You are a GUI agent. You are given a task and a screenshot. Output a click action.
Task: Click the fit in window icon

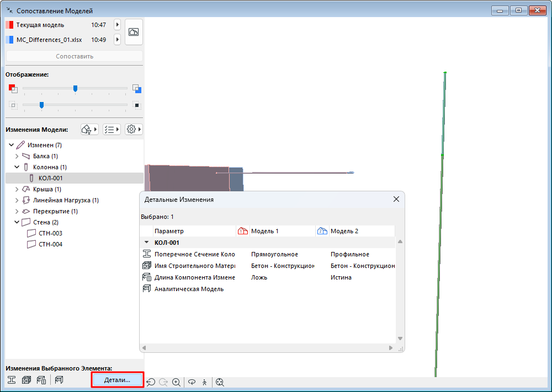pos(220,382)
